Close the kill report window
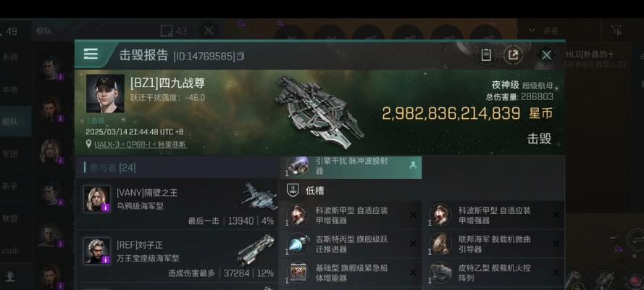This screenshot has width=644, height=290. 546,54
